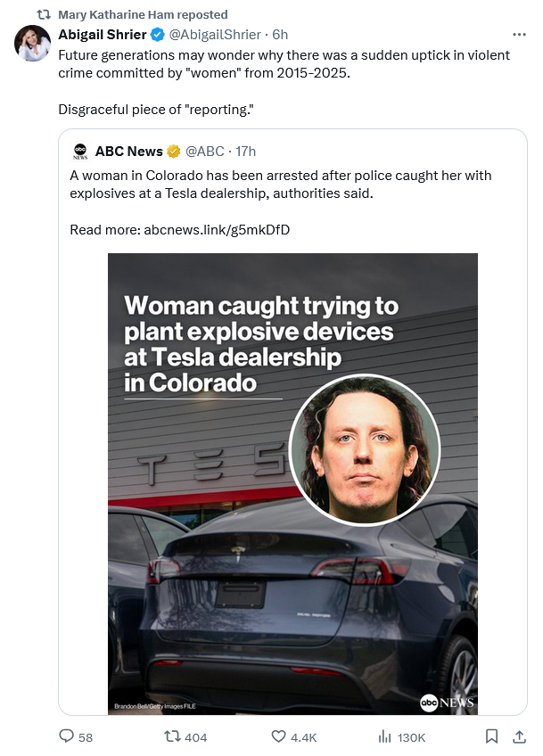
Task: Click the 17h quoted post timestamp
Action: (x=248, y=152)
